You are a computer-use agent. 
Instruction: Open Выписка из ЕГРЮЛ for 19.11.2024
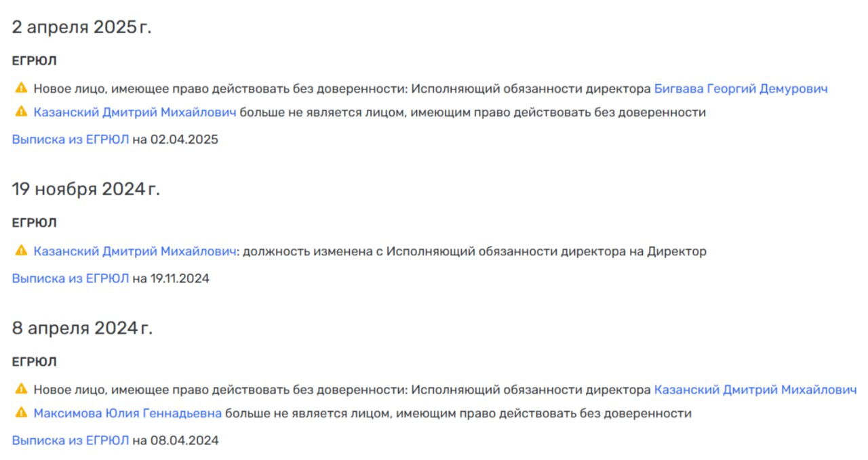click(x=71, y=278)
